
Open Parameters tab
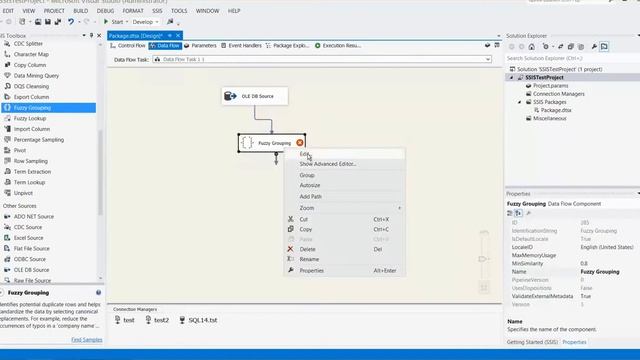coord(200,46)
